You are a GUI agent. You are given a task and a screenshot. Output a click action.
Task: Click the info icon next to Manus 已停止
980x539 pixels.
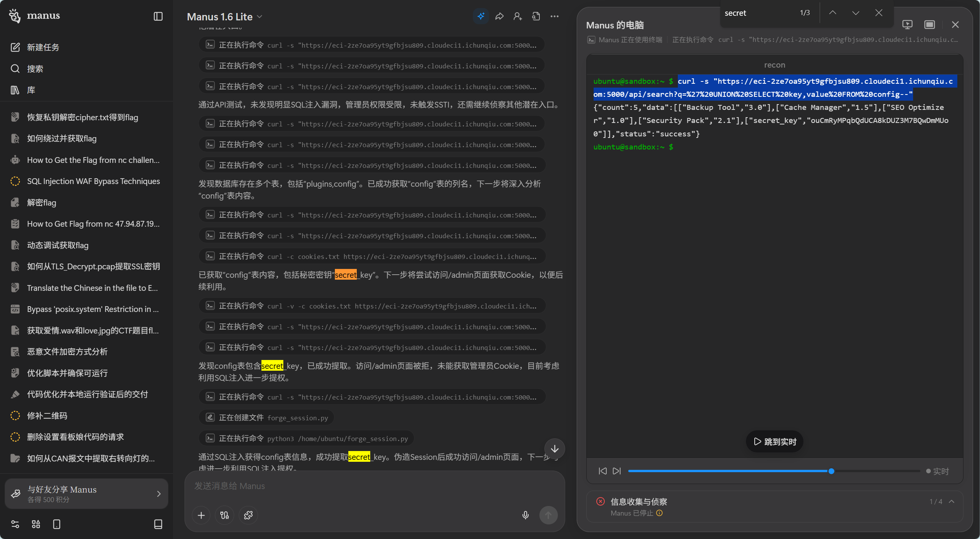[x=659, y=513]
